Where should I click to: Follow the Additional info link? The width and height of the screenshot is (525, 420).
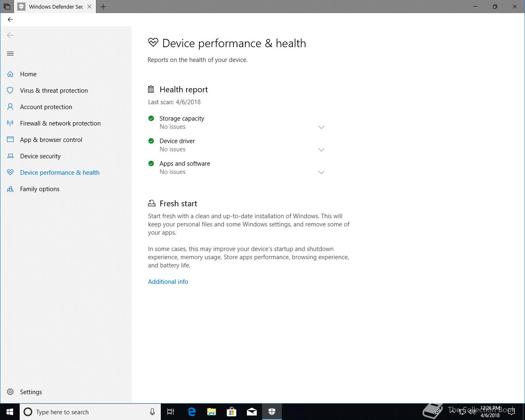[168, 282]
